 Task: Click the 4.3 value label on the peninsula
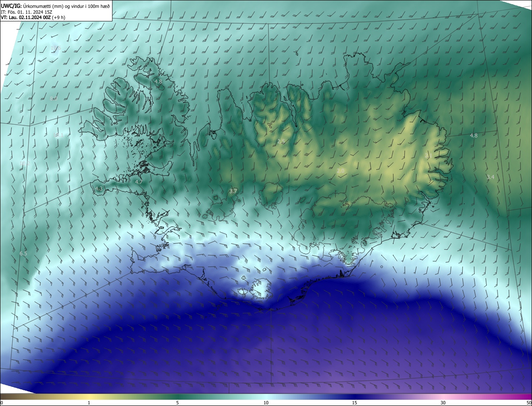pyautogui.click(x=99, y=188)
